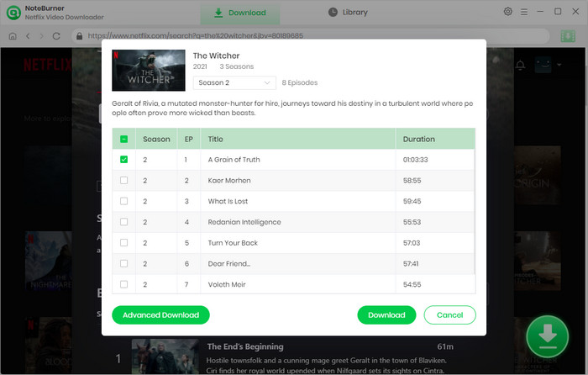Screen dimensions: 588x375
Task: Click the NoteBurner app logo icon
Action: click(13, 13)
